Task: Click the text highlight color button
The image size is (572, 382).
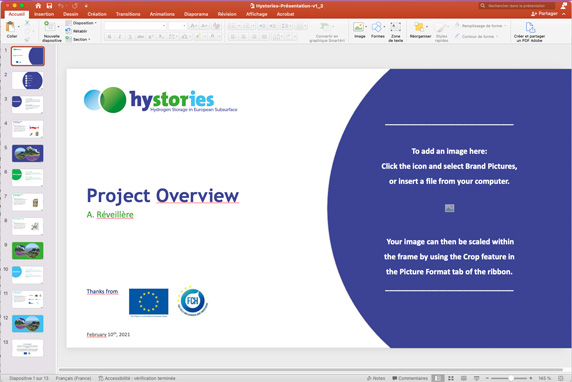Action: [198, 36]
